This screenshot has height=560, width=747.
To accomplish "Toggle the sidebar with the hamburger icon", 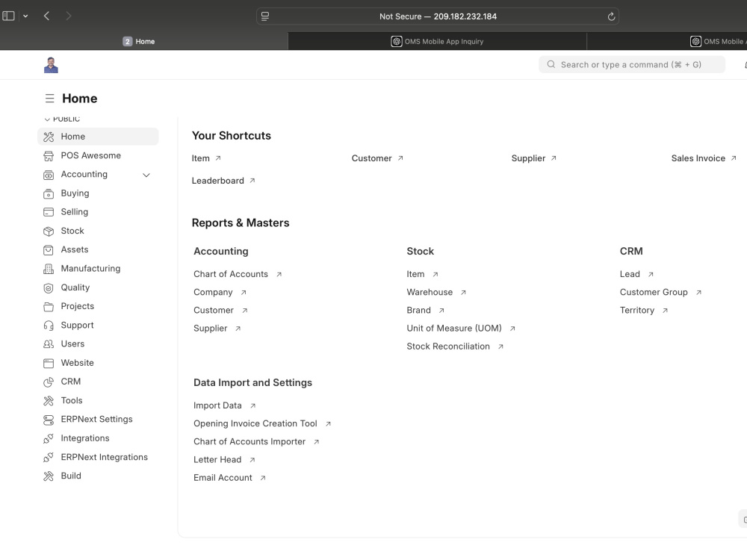I will pyautogui.click(x=49, y=99).
